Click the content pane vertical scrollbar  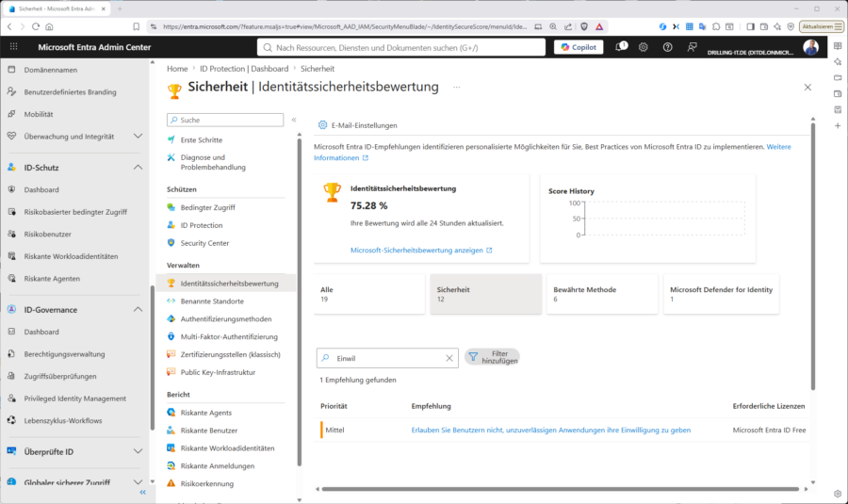click(812, 257)
